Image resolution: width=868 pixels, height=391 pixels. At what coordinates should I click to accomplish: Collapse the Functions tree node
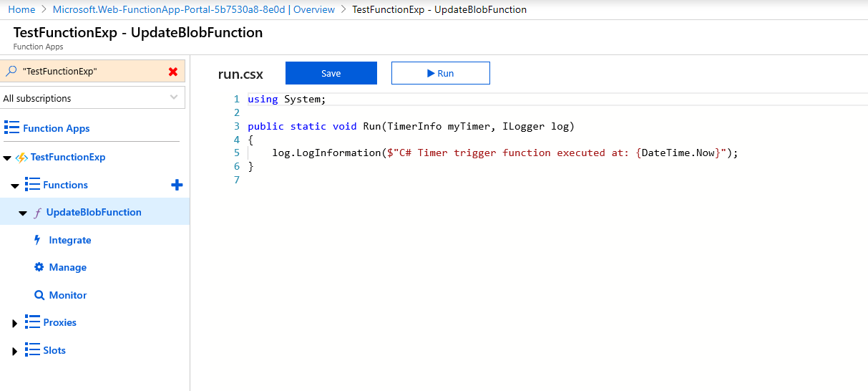[15, 185]
